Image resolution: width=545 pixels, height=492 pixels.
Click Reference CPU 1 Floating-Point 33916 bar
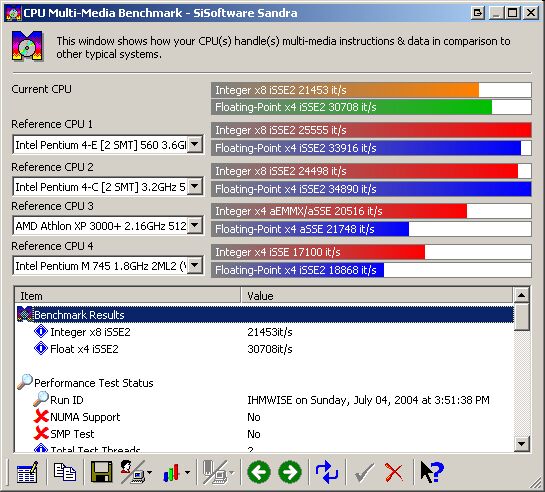point(371,148)
